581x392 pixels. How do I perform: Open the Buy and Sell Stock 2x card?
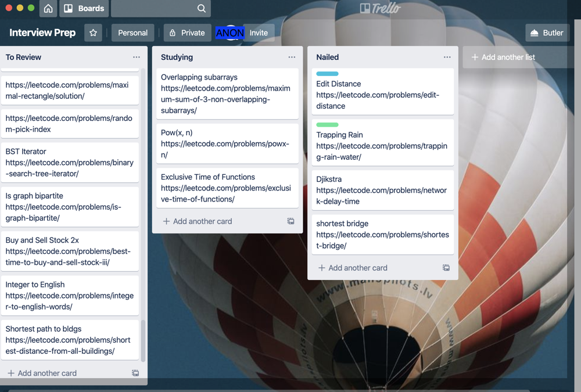pyautogui.click(x=70, y=251)
